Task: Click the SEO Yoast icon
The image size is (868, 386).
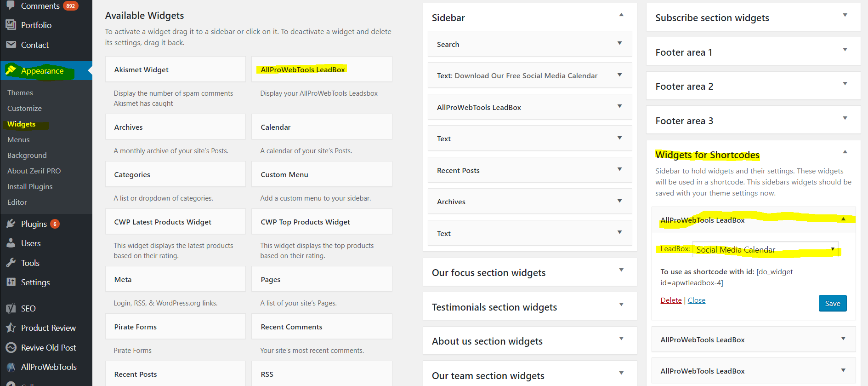Action: pyautogui.click(x=11, y=308)
